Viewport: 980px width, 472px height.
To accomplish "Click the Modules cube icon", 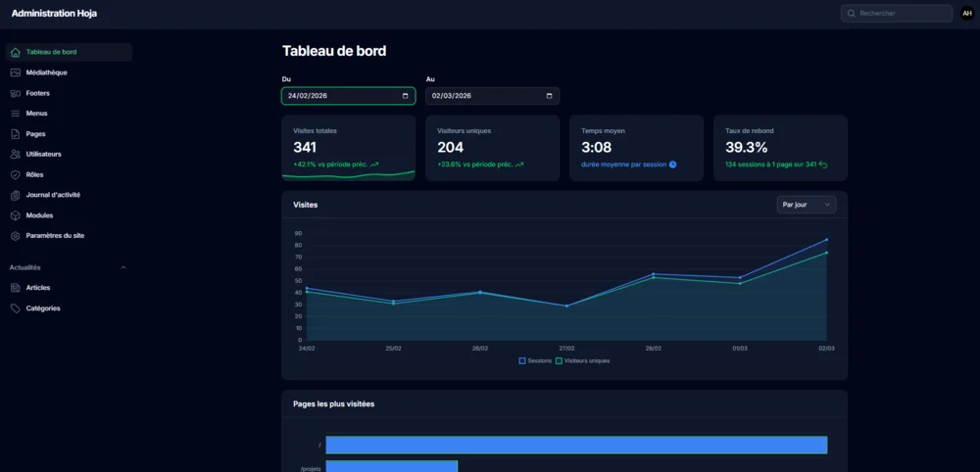I will coord(15,215).
